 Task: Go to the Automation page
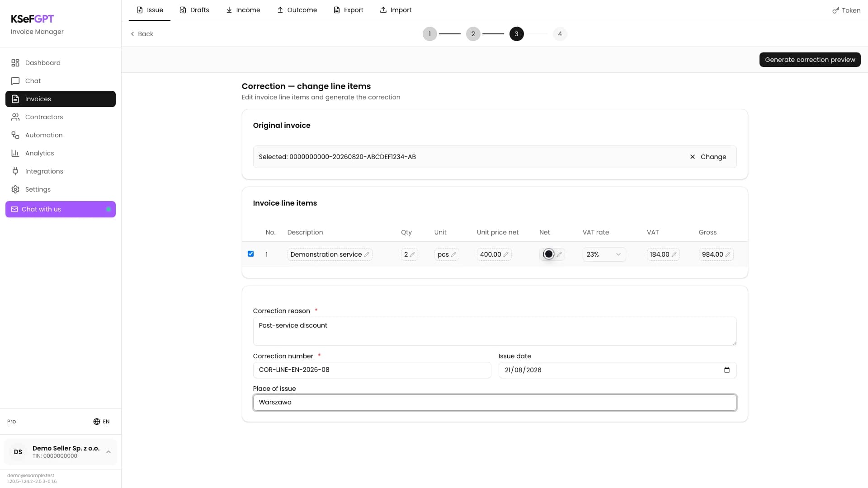coord(61,135)
